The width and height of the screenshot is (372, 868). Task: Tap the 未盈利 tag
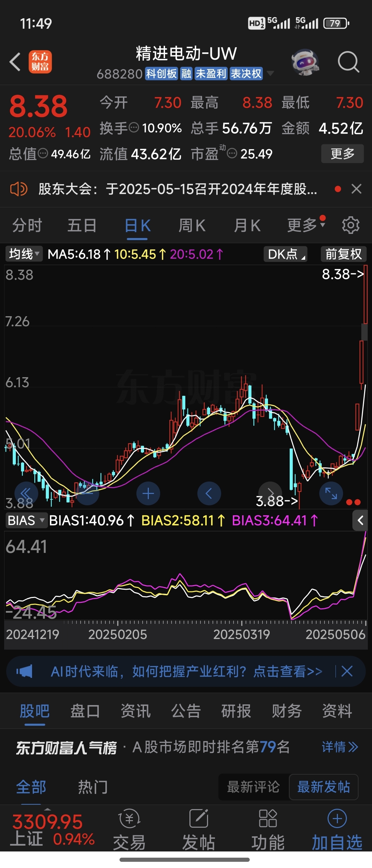[211, 73]
